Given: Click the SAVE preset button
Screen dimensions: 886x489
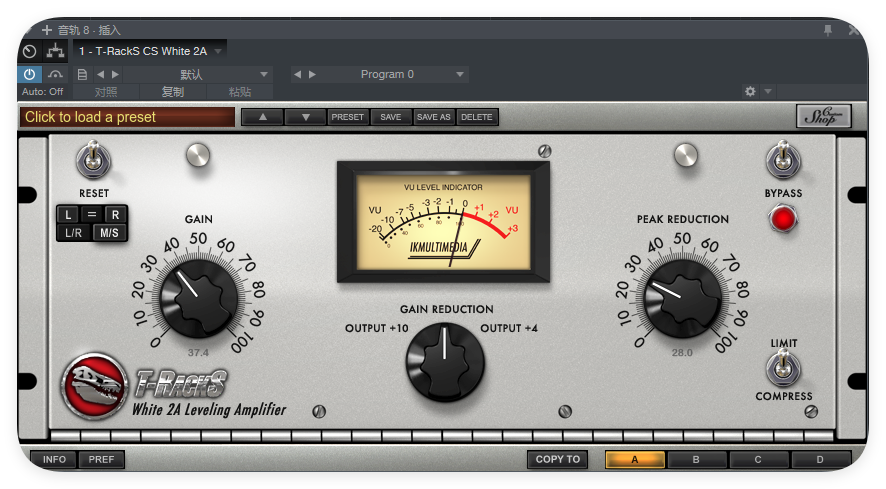Looking at the screenshot, I should tap(390, 117).
